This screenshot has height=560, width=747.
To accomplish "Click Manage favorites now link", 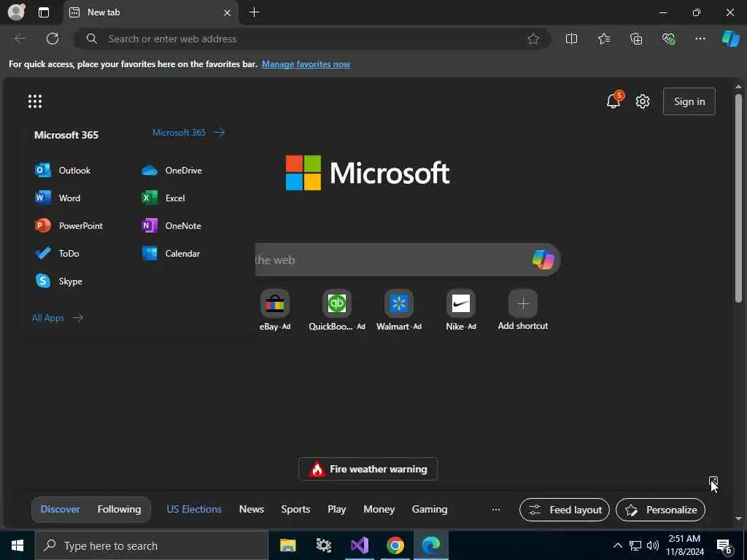I will click(x=306, y=64).
